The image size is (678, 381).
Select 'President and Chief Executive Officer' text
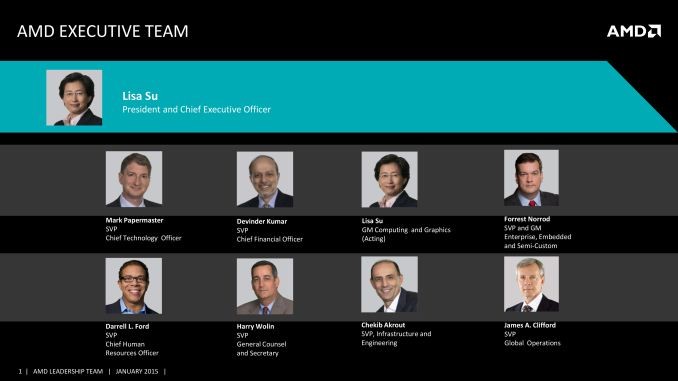pyautogui.click(x=196, y=109)
